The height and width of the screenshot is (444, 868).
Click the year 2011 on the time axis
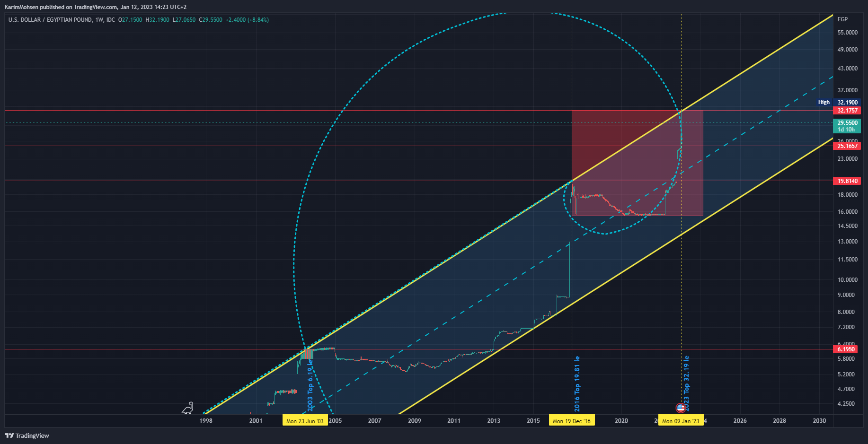coord(454,421)
